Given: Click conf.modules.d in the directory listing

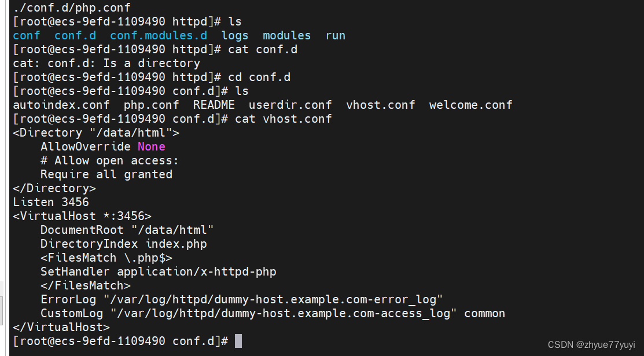Looking at the screenshot, I should [x=158, y=35].
